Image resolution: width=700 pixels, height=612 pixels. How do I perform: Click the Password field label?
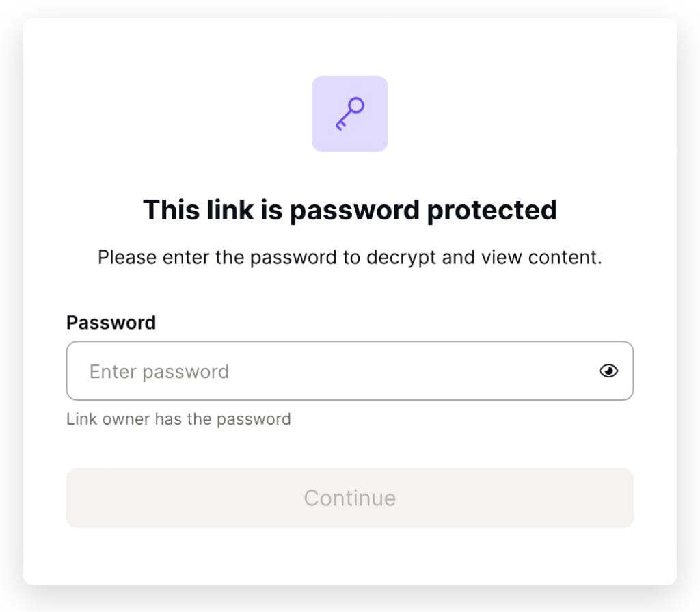[111, 322]
